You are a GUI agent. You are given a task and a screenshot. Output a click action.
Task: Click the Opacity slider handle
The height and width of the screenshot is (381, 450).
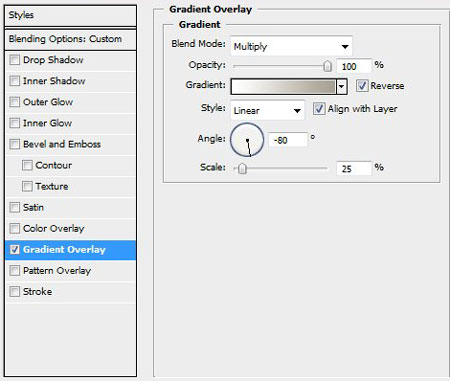click(x=328, y=66)
